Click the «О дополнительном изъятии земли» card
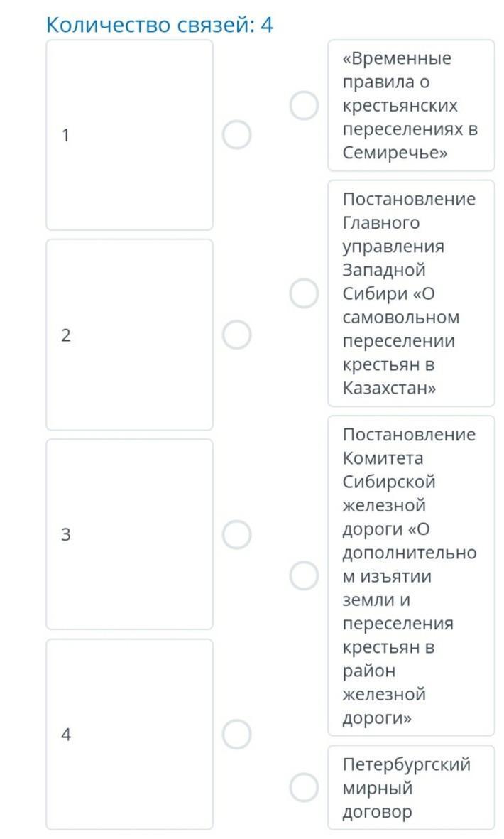Screen dimensions: 504x839 [x=410, y=575]
